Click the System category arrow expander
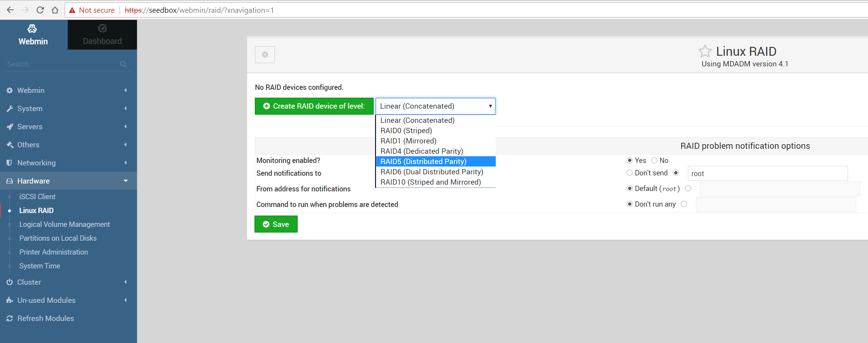The height and width of the screenshot is (343, 868). coord(126,108)
